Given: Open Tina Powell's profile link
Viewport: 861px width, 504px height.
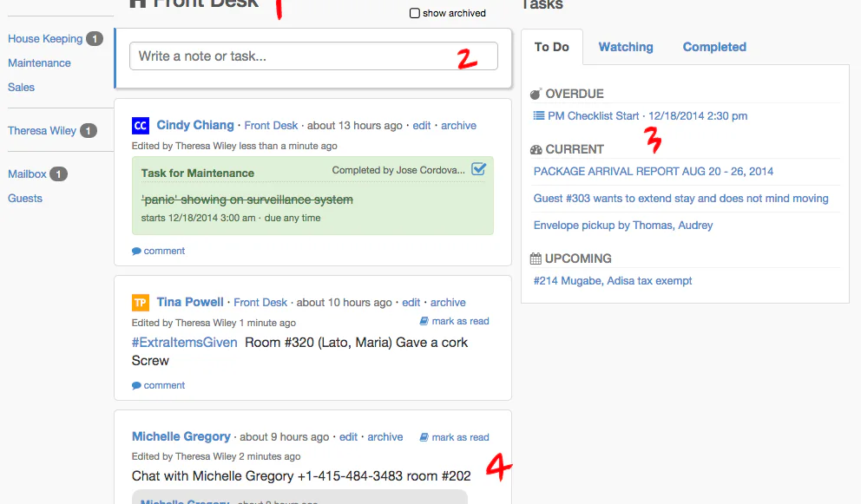Looking at the screenshot, I should pyautogui.click(x=190, y=302).
